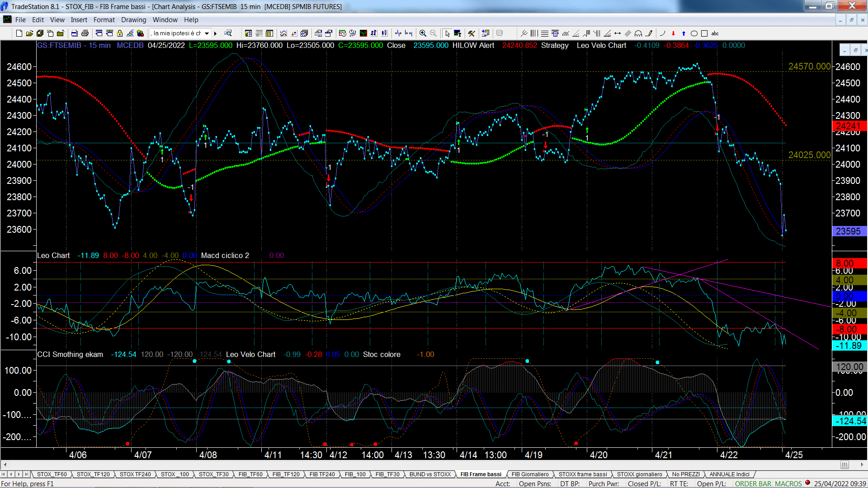
Task: Select the vertical time lines tool
Action: (x=534, y=33)
